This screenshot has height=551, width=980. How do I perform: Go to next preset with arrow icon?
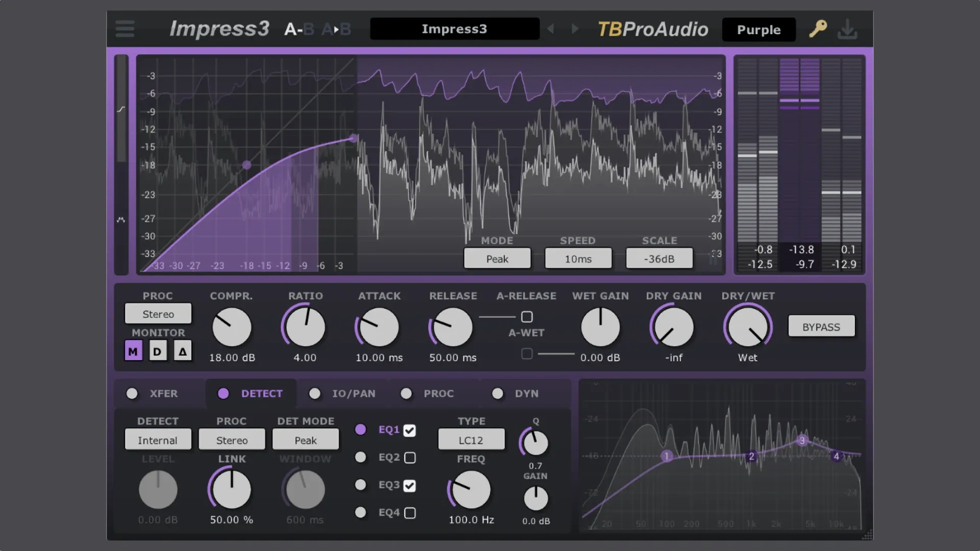575,29
